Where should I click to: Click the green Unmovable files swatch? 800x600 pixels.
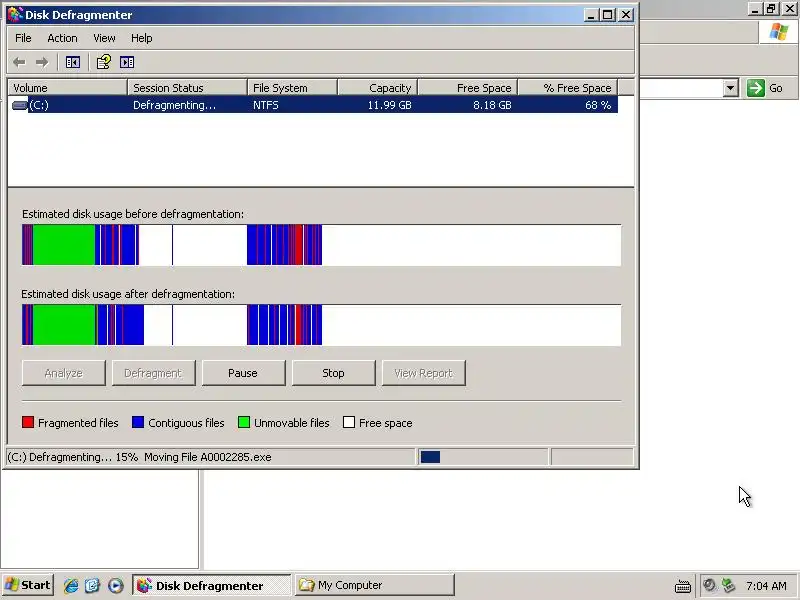244,422
